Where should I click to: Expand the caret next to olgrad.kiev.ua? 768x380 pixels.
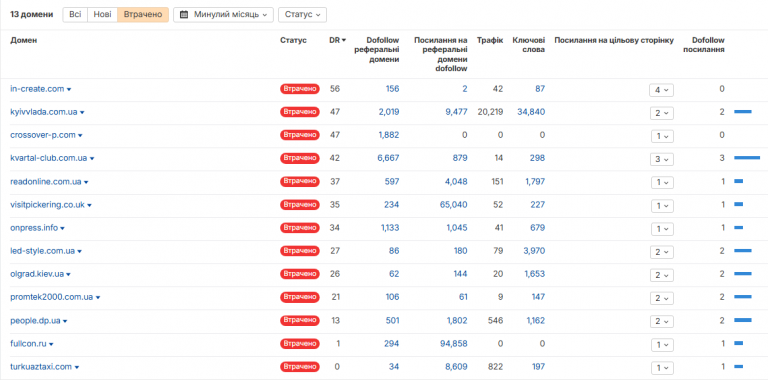pyautogui.click(x=69, y=275)
